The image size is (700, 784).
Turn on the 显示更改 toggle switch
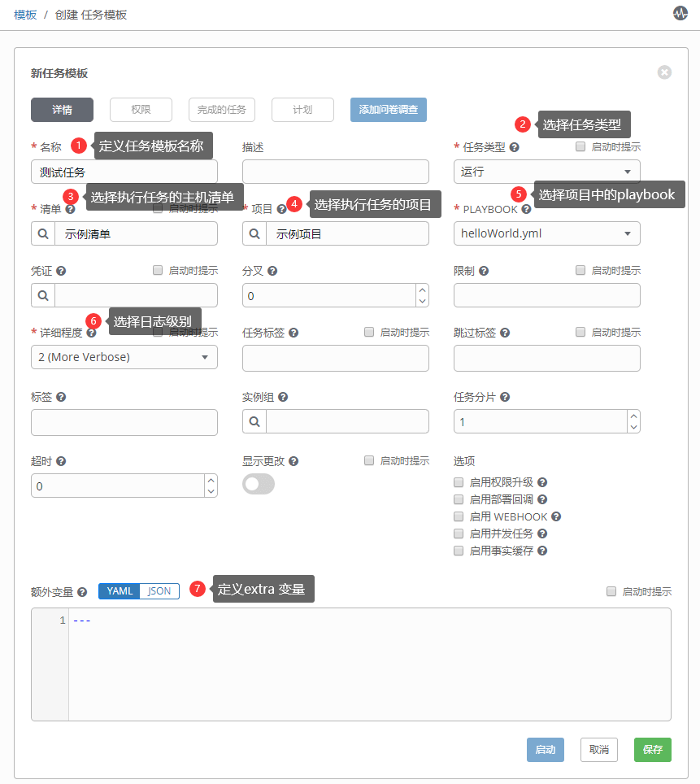pyautogui.click(x=259, y=484)
